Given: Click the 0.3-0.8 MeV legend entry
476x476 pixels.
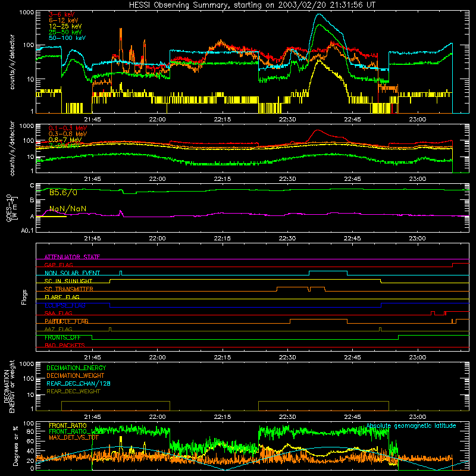Looking at the screenshot, I should pyautogui.click(x=68, y=134).
